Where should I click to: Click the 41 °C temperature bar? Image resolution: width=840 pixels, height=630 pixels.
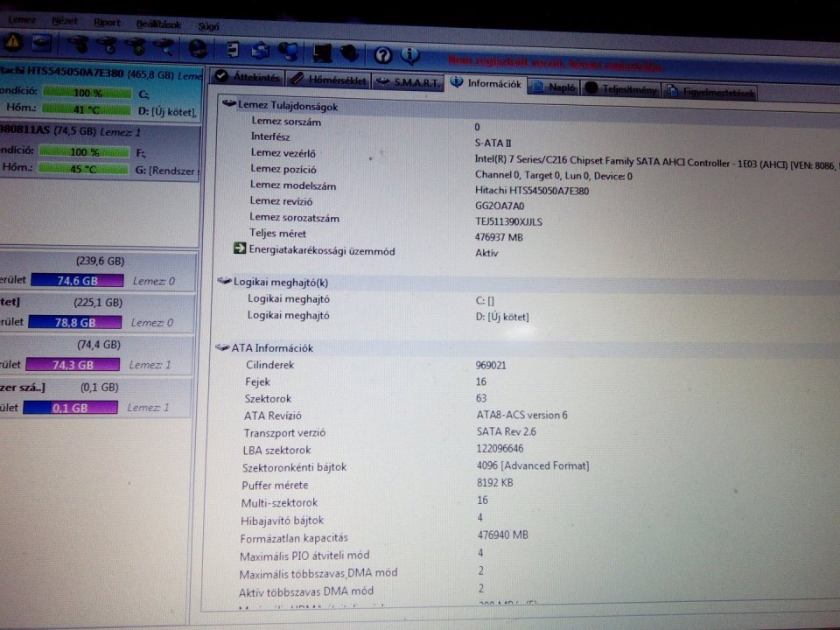point(87,110)
